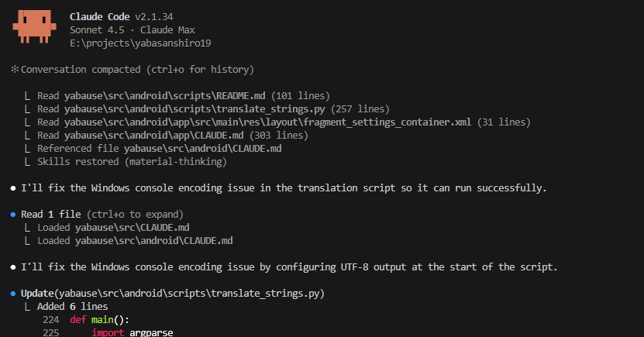Click line number 224 in the diff
The width and height of the screenshot is (644, 337).
click(x=50, y=320)
